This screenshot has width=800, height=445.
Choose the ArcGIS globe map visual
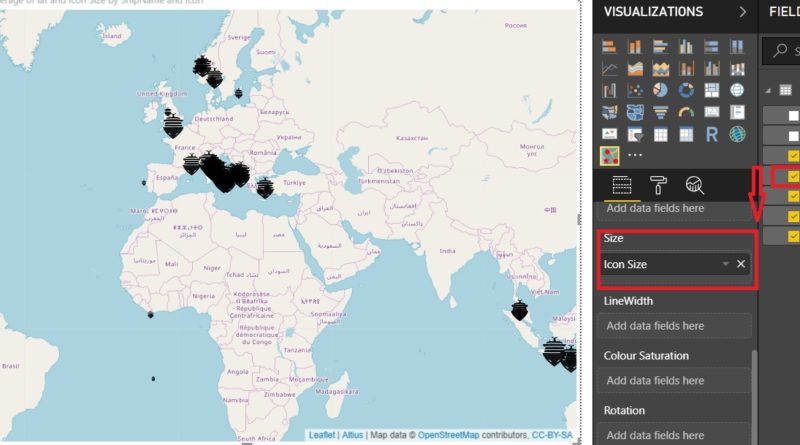click(737, 134)
